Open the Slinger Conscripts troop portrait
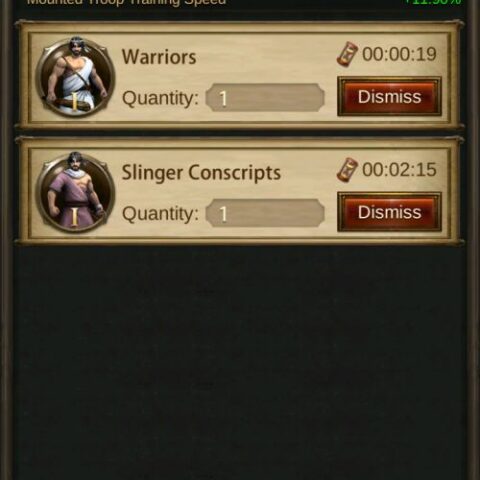The image size is (480, 480). [76, 193]
